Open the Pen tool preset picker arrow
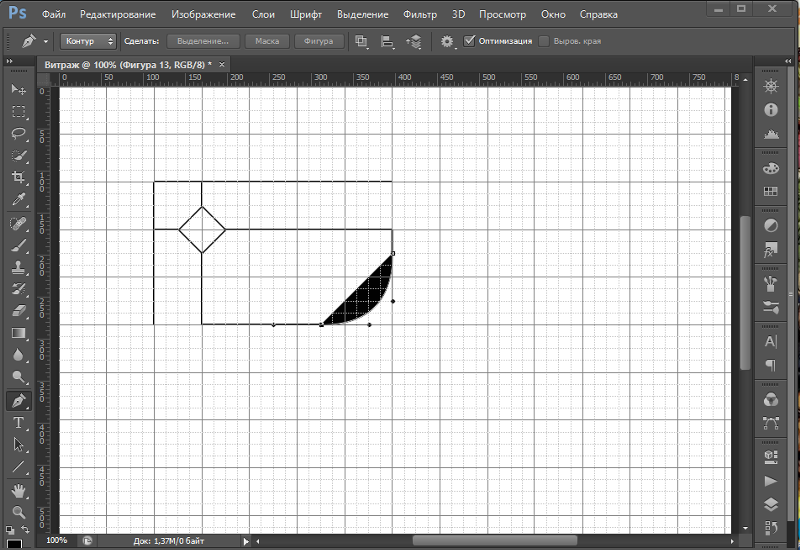 [x=45, y=42]
